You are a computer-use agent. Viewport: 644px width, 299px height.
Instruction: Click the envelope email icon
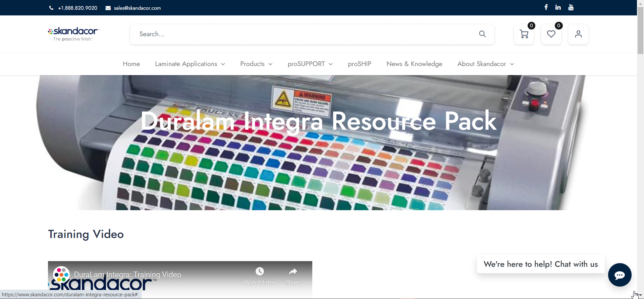tap(108, 8)
